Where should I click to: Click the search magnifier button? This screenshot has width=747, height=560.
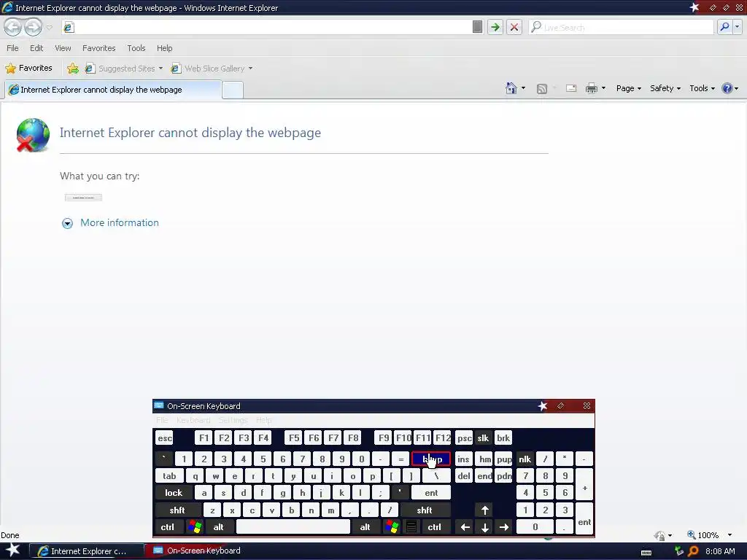(724, 27)
